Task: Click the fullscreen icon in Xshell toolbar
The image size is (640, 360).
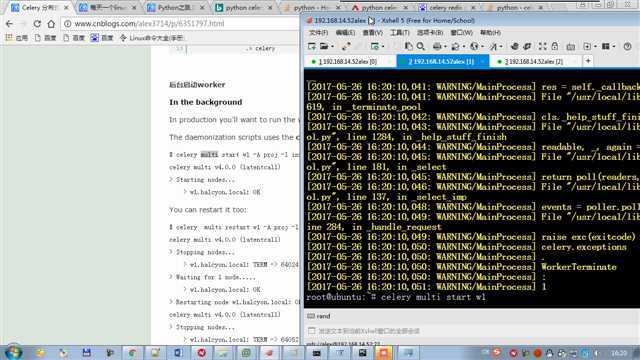Action: [542, 47]
